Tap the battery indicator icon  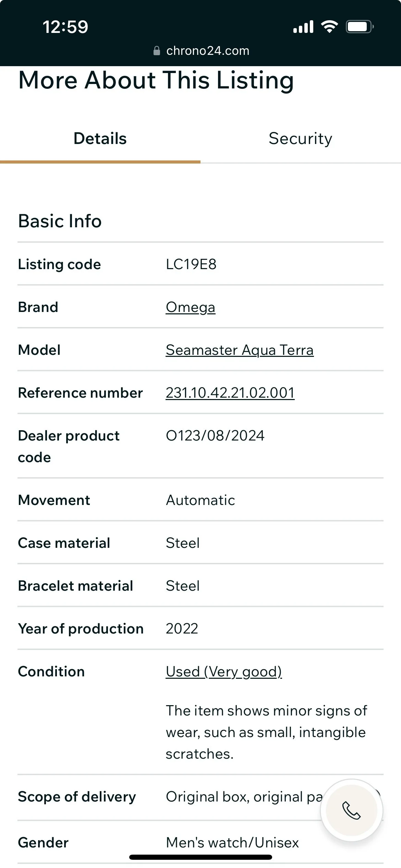pyautogui.click(x=360, y=27)
